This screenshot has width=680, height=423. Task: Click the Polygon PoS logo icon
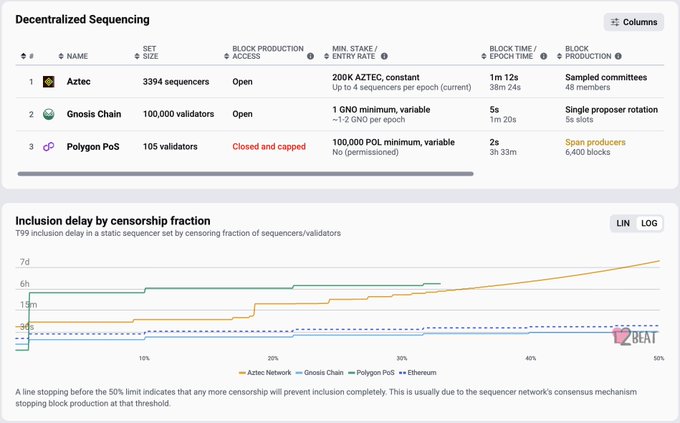click(x=49, y=147)
